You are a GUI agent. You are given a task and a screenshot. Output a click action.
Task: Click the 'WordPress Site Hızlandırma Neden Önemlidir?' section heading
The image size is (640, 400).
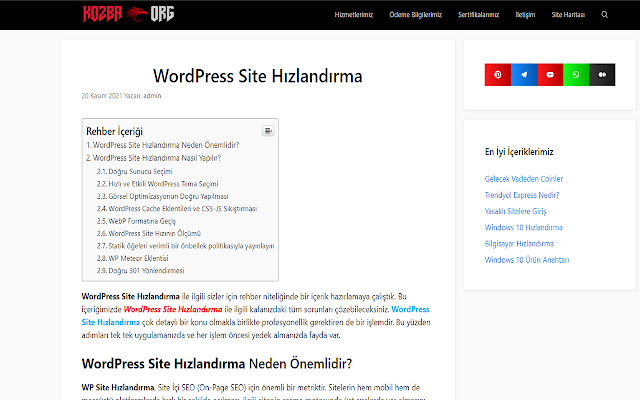click(216, 364)
